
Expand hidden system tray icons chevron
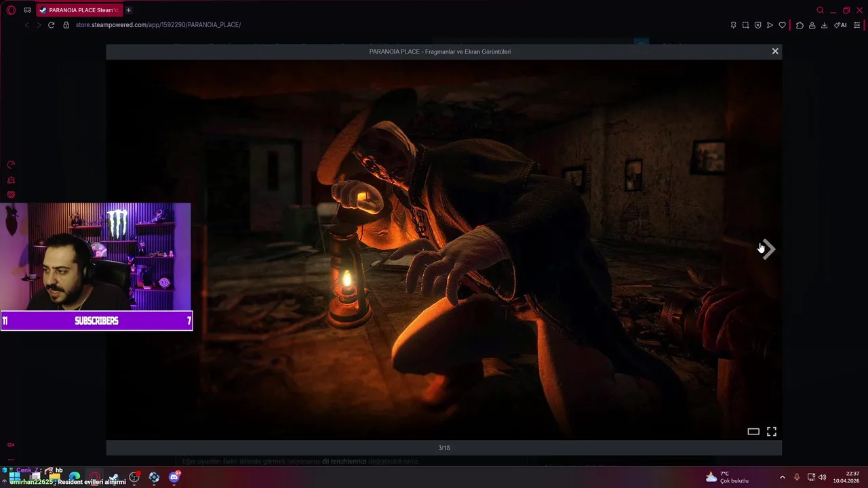click(782, 477)
